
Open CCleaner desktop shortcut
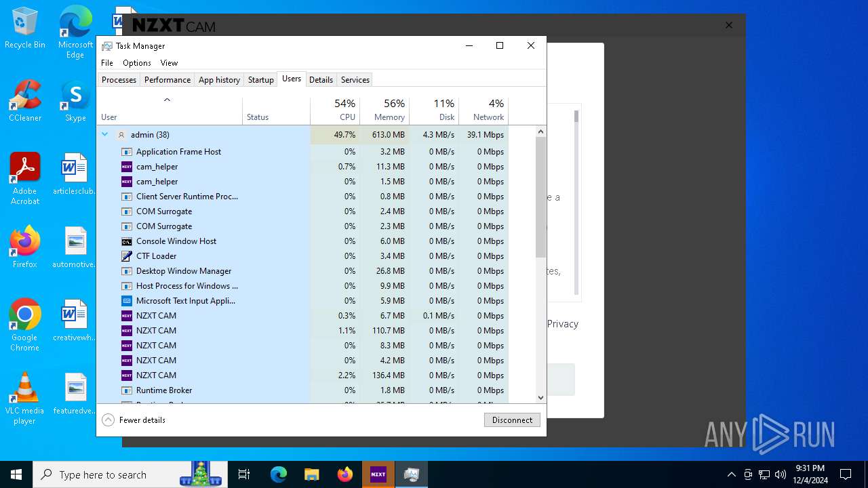(25, 102)
